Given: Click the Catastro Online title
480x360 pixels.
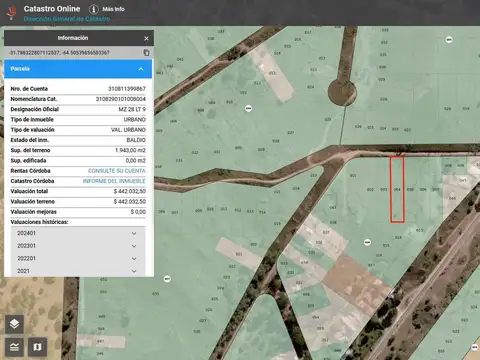Looking at the screenshot, I should click(52, 9).
